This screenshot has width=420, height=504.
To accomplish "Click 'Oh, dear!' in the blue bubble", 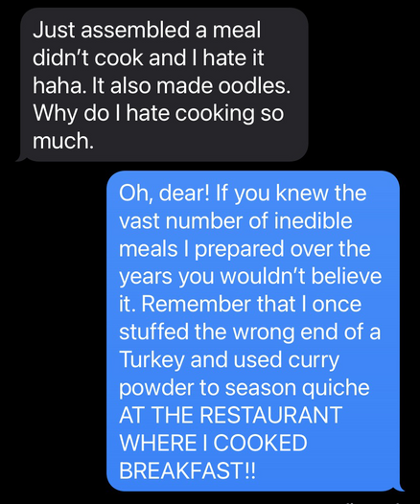I will pyautogui.click(x=164, y=194).
